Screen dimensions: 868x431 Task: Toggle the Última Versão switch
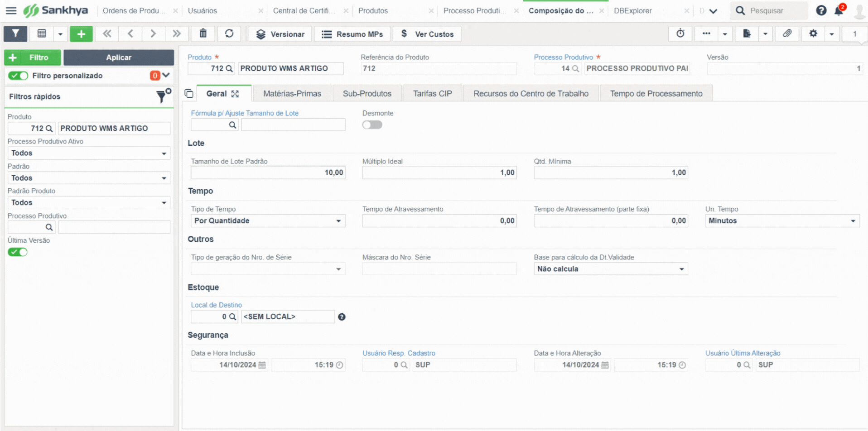[18, 252]
